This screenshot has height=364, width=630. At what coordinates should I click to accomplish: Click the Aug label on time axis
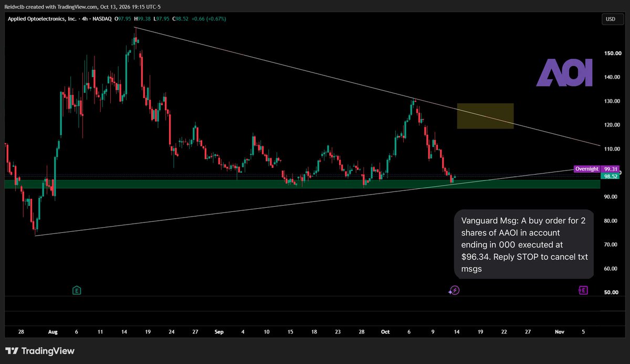[52, 332]
